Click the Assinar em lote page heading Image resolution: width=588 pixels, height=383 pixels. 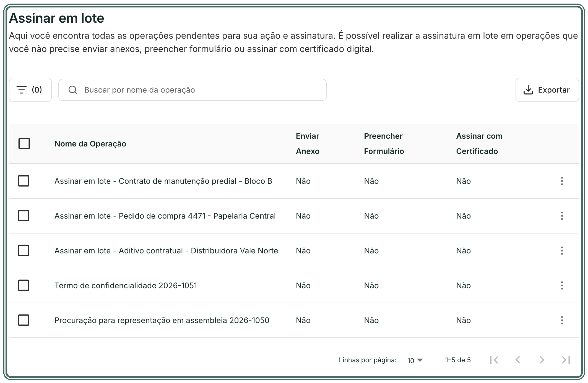click(x=57, y=18)
